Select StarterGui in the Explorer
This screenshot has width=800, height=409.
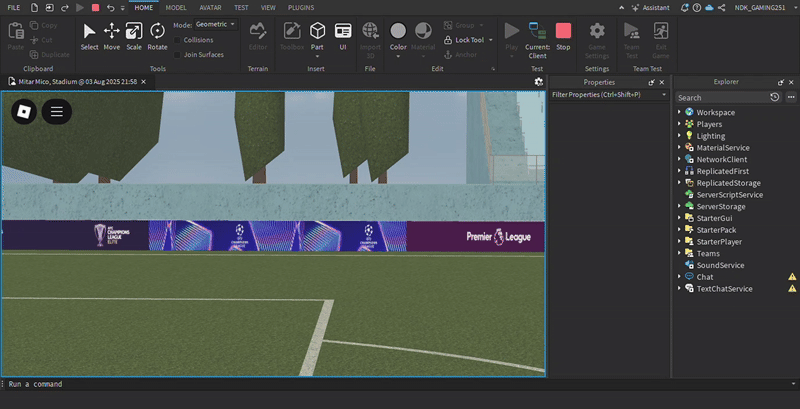(714, 218)
